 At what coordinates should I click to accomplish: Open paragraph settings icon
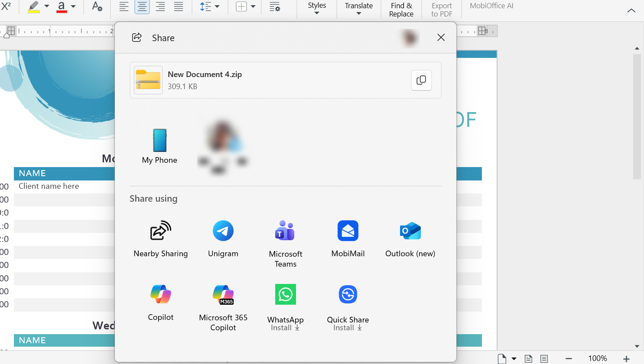275,6
